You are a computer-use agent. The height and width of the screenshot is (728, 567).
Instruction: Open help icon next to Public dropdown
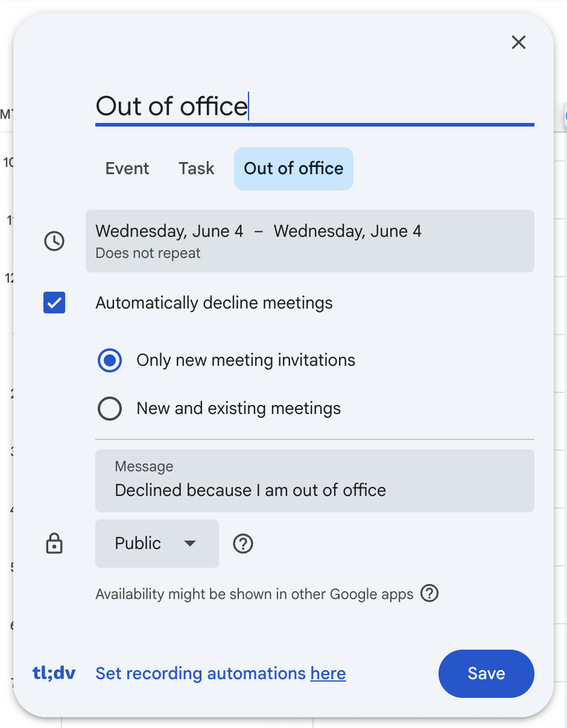(x=243, y=544)
